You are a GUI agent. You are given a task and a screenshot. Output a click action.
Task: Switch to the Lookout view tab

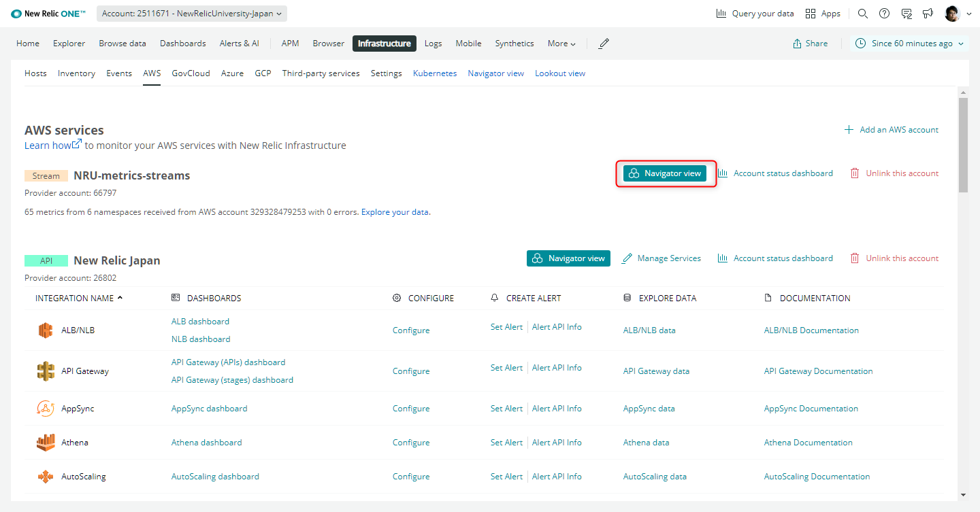click(560, 73)
